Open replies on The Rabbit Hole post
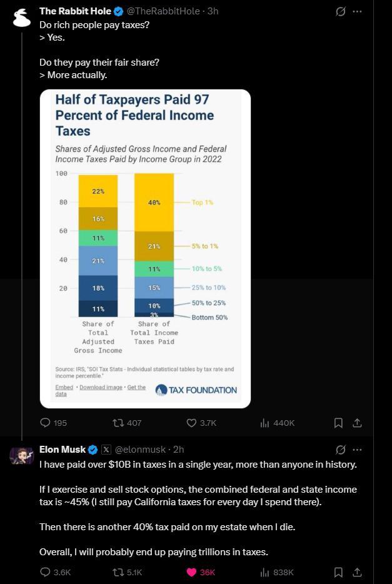Viewport: 392px width, 584px height. [53, 423]
